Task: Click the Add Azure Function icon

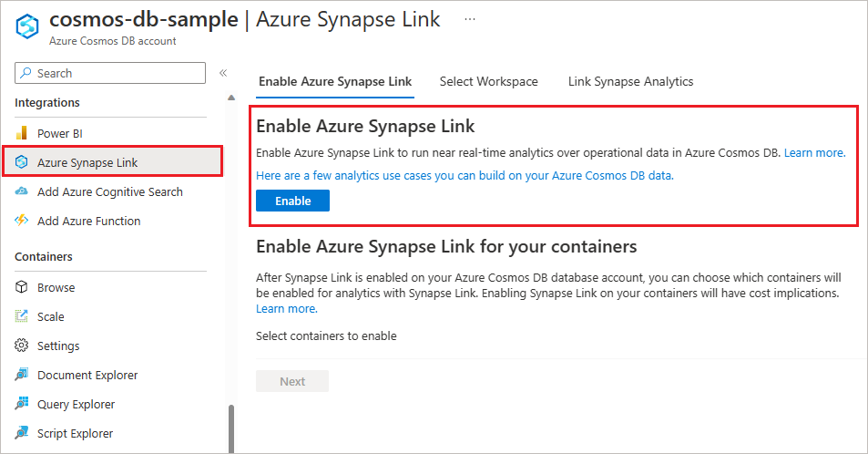Action: [22, 221]
